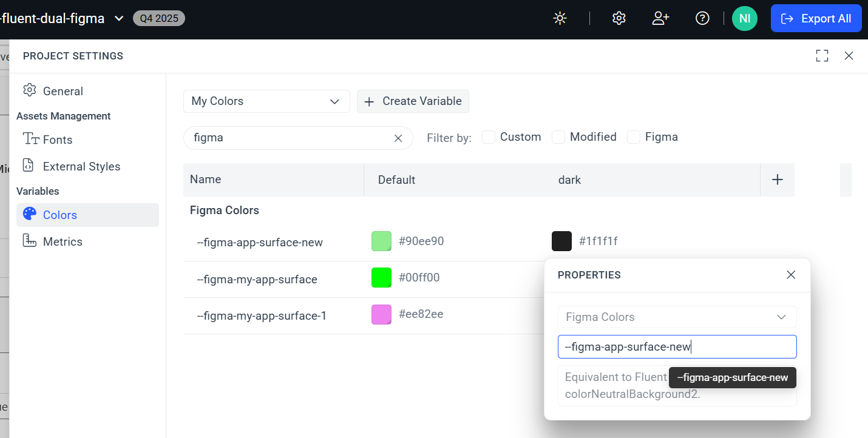Open settings via the top gear icon
Viewport: 868px width, 438px height.
[619, 19]
